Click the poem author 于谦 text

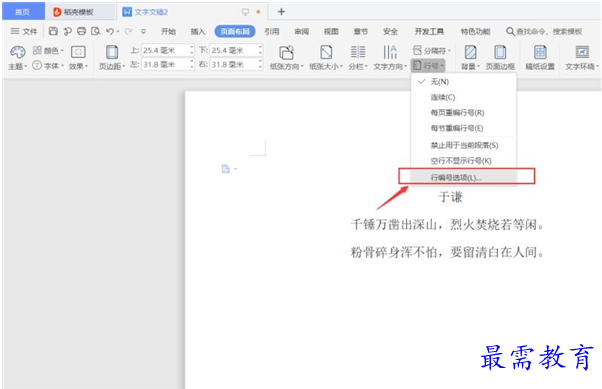point(450,197)
